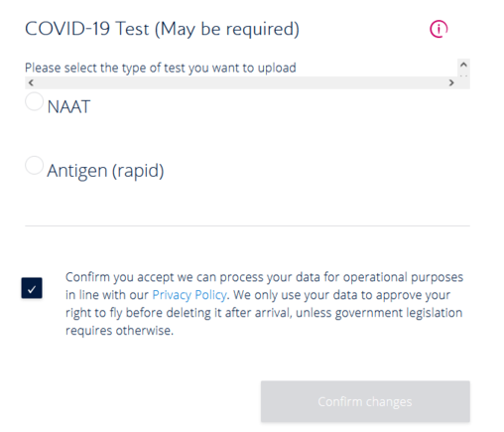504x432 pixels.
Task: Click the right scroll arrow
Action: pyautogui.click(x=451, y=82)
